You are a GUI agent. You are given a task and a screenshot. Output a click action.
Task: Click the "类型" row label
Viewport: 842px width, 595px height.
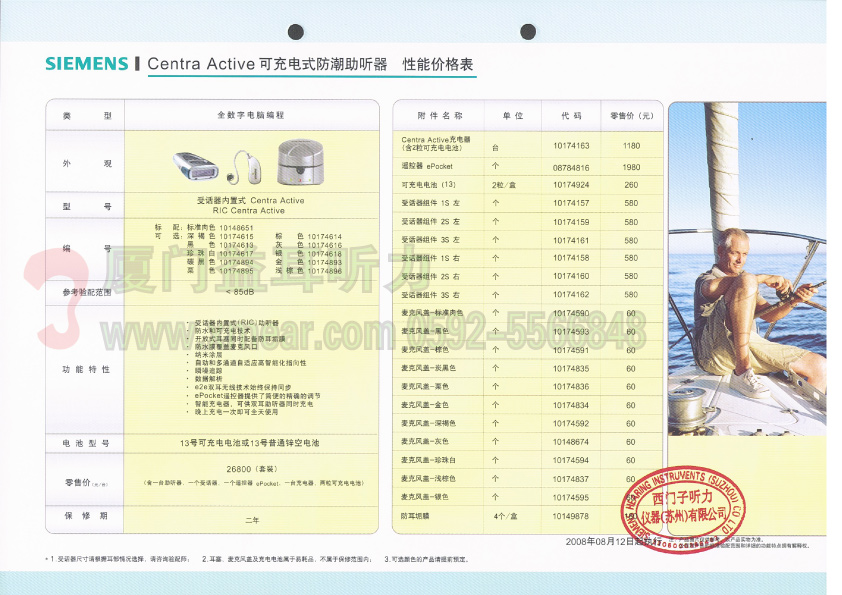point(86,115)
